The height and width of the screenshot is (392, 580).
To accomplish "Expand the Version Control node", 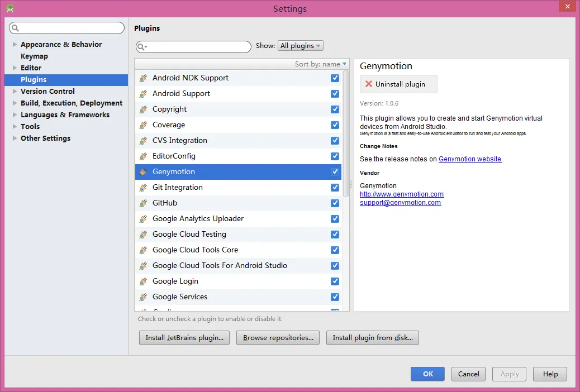I will click(x=15, y=92).
